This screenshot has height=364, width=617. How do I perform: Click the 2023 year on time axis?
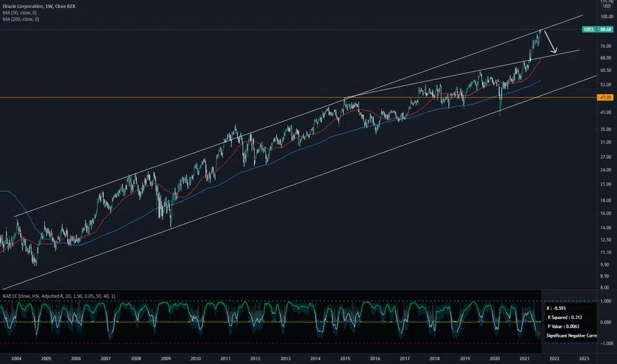pyautogui.click(x=584, y=359)
